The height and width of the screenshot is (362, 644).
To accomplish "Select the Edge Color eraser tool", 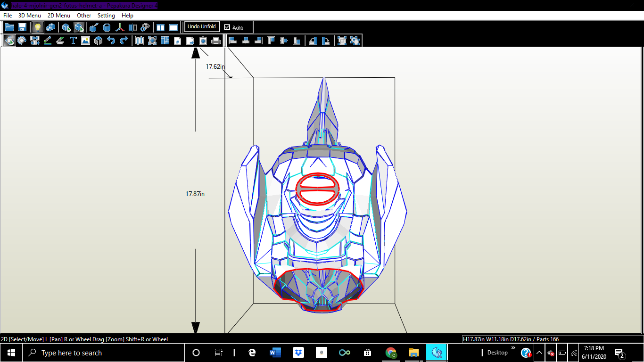I will pos(60,41).
